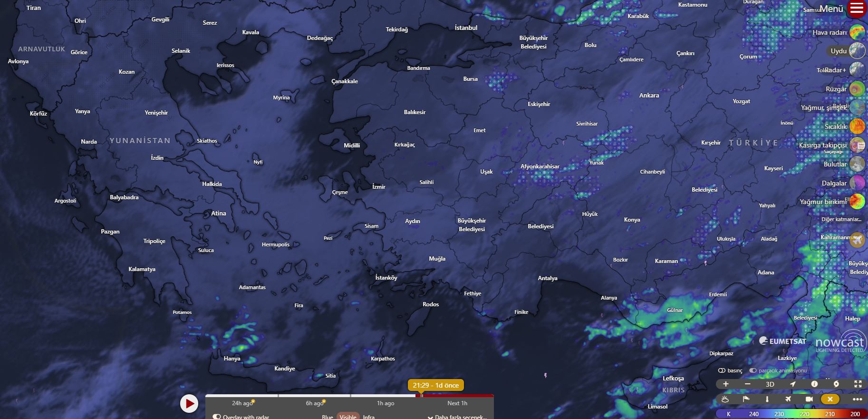Select the Dalgalar waves layer thumbnail

857,183
